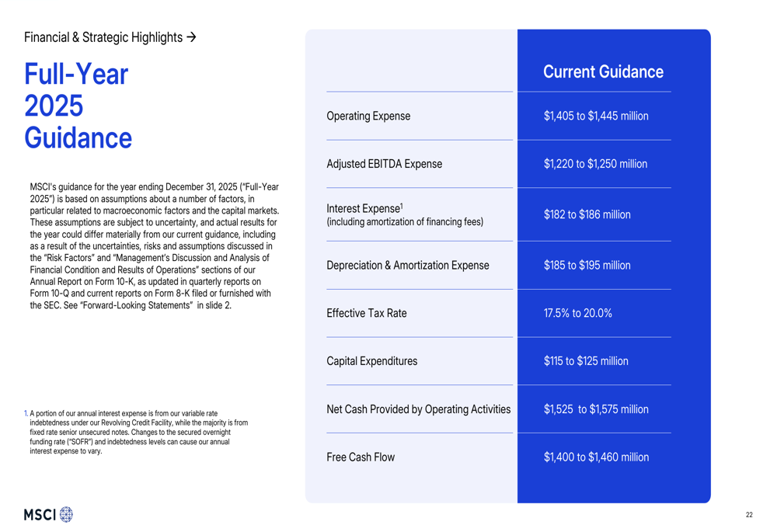The height and width of the screenshot is (532, 777).
Task: Click the MSCI globe logo icon
Action: coord(66,515)
